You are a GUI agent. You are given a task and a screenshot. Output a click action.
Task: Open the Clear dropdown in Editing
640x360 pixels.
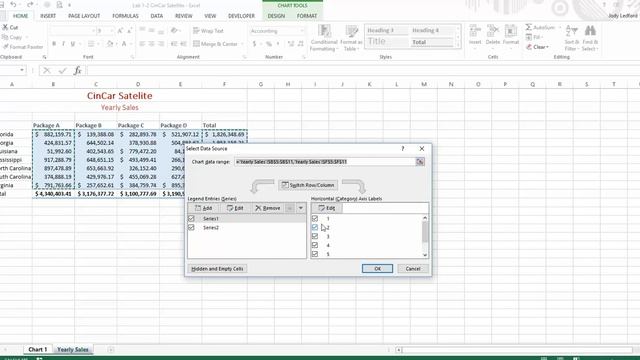[x=547, y=47]
